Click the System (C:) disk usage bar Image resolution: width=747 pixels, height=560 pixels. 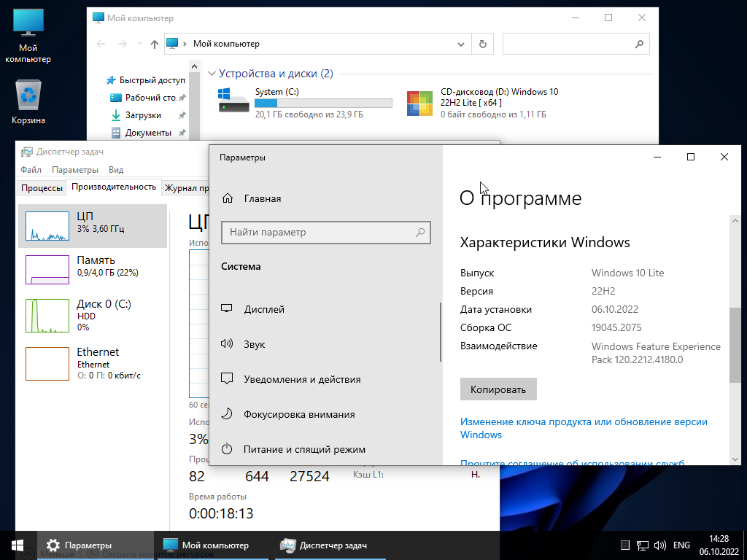[323, 103]
